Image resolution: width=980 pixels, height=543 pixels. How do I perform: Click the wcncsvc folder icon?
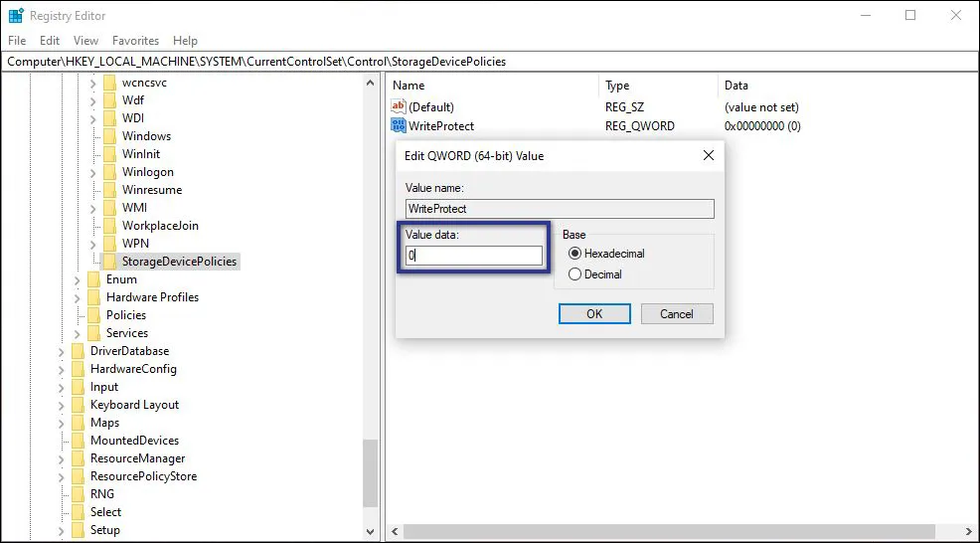pyautogui.click(x=110, y=83)
